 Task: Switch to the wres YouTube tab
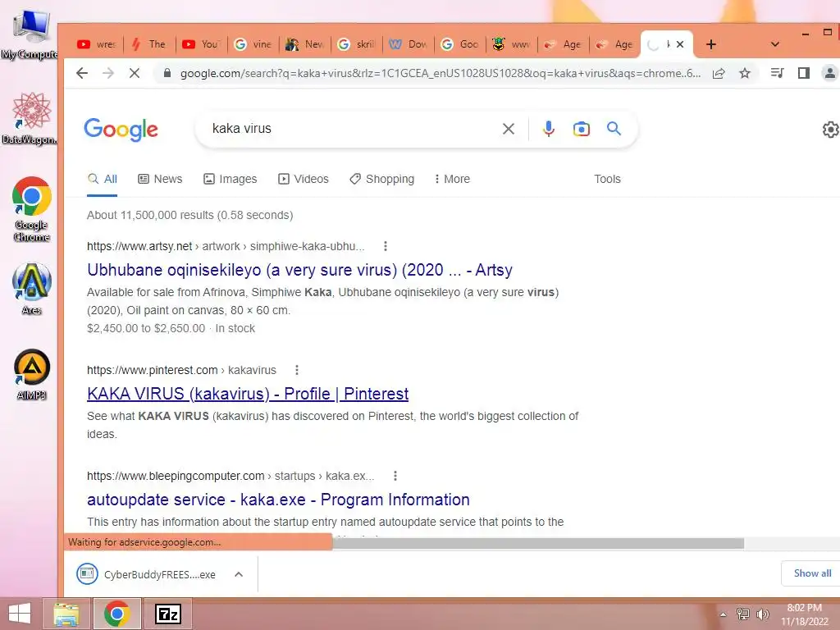coord(97,44)
